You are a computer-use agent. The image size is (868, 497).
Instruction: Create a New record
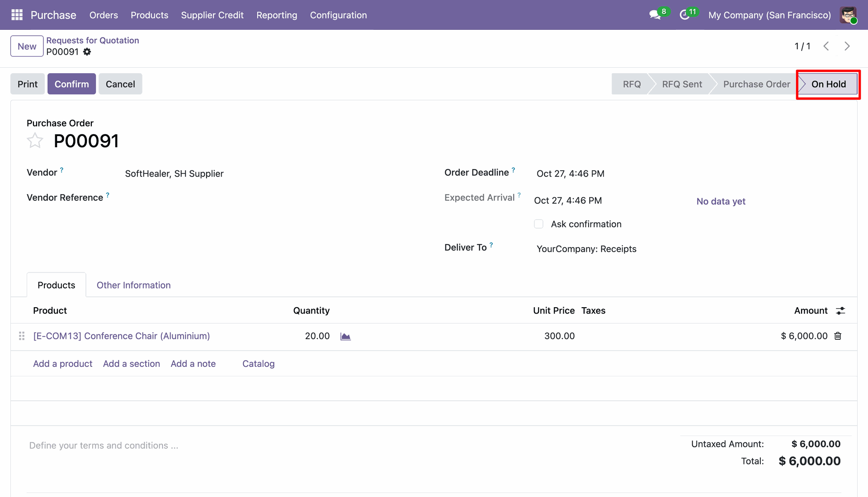pyautogui.click(x=27, y=46)
